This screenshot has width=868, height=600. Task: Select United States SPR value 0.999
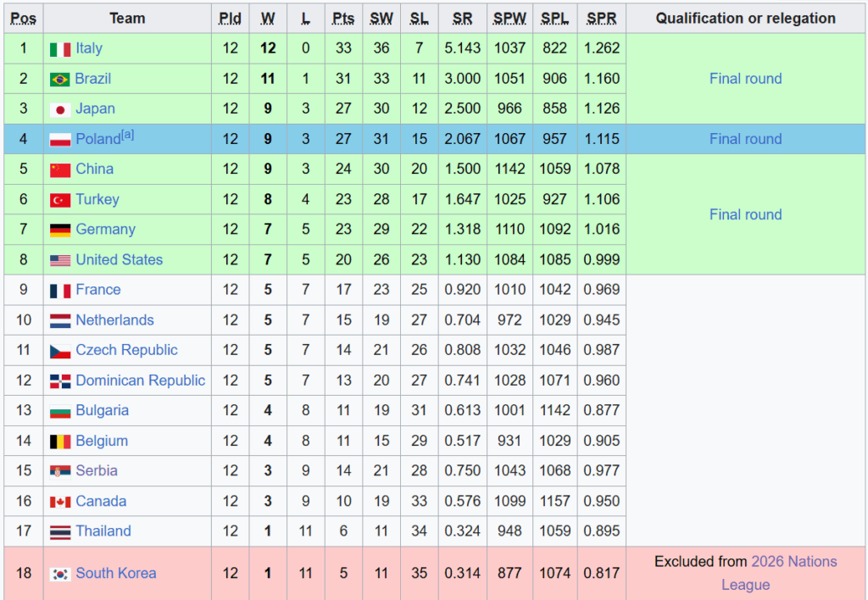pos(602,259)
